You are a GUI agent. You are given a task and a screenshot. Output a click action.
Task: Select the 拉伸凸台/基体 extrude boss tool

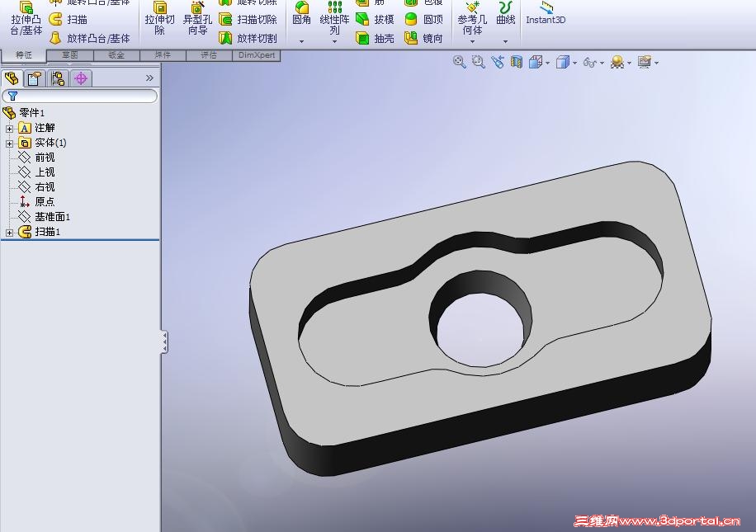click(26, 18)
